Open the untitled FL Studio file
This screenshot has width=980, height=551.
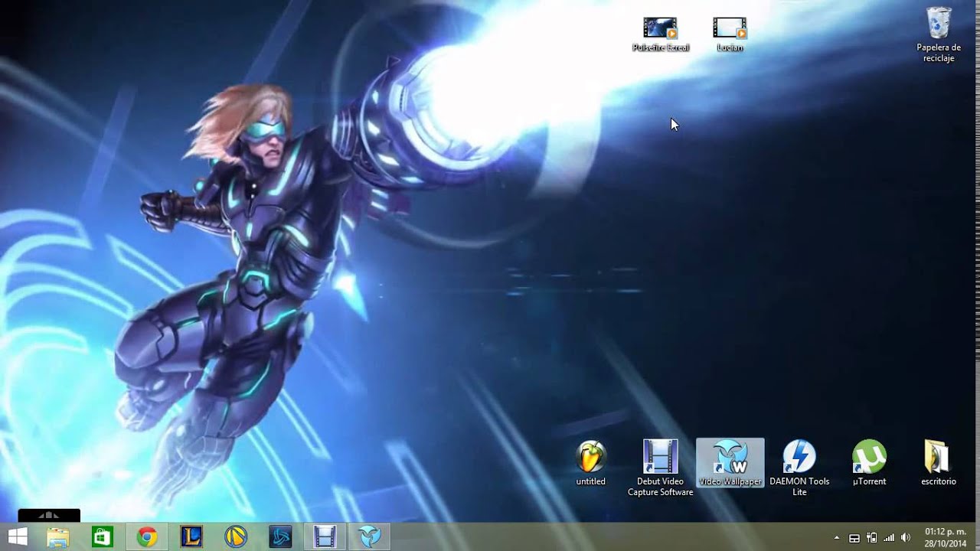point(590,463)
